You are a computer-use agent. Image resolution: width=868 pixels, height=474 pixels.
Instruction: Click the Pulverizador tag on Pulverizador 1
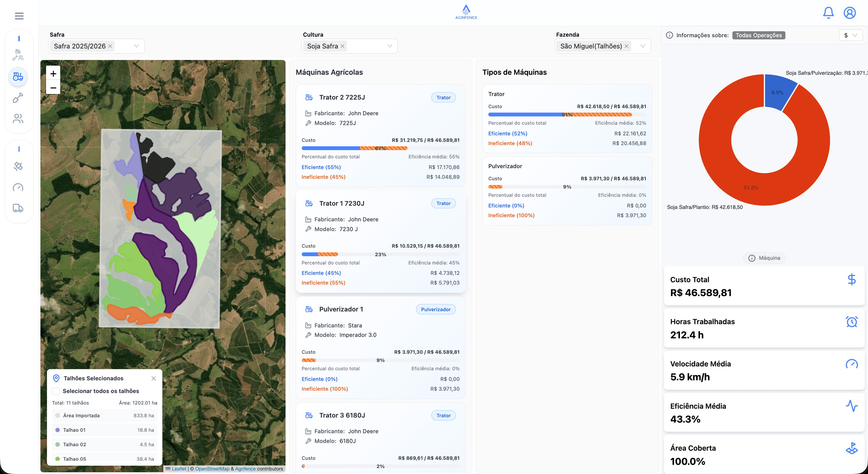[x=436, y=309]
